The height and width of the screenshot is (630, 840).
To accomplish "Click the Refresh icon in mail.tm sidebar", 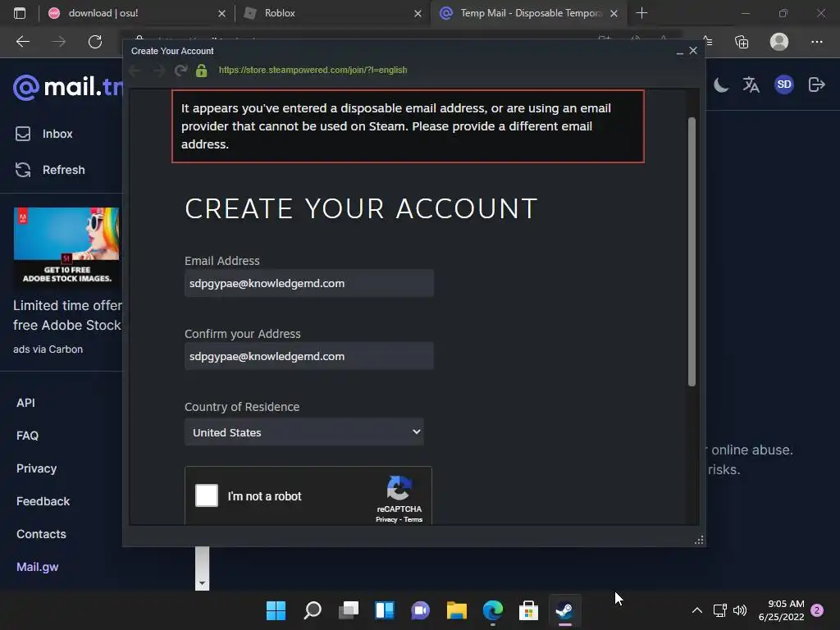I will pyautogui.click(x=23, y=170).
